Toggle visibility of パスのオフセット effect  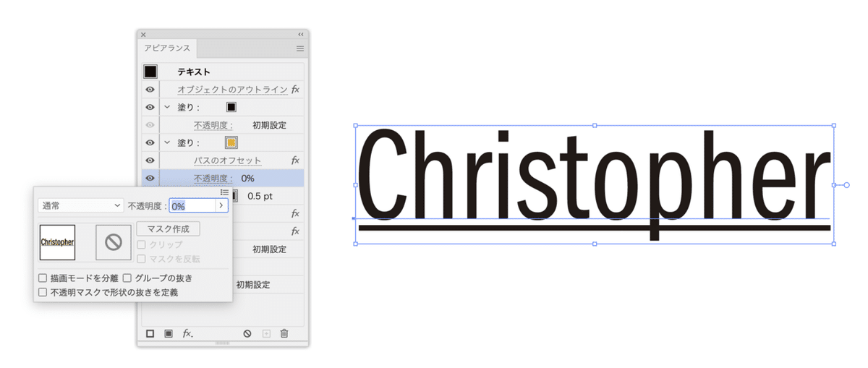coord(150,161)
